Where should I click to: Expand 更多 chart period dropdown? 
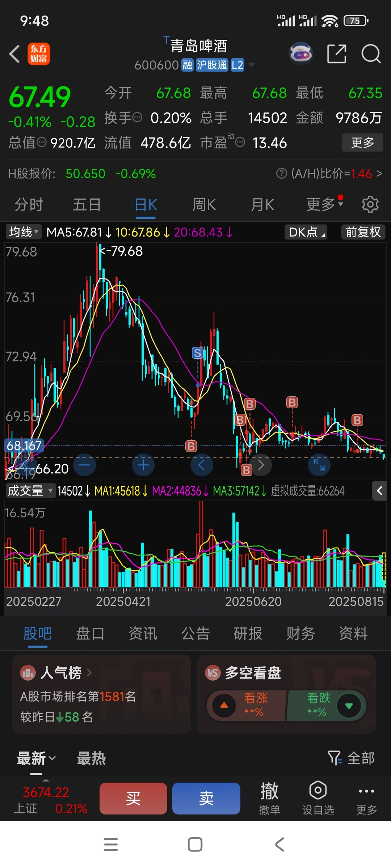point(325,205)
